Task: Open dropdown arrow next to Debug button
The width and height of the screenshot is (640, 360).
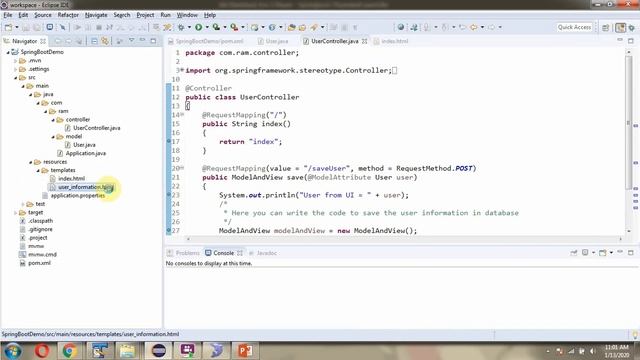Action: [x=189, y=27]
